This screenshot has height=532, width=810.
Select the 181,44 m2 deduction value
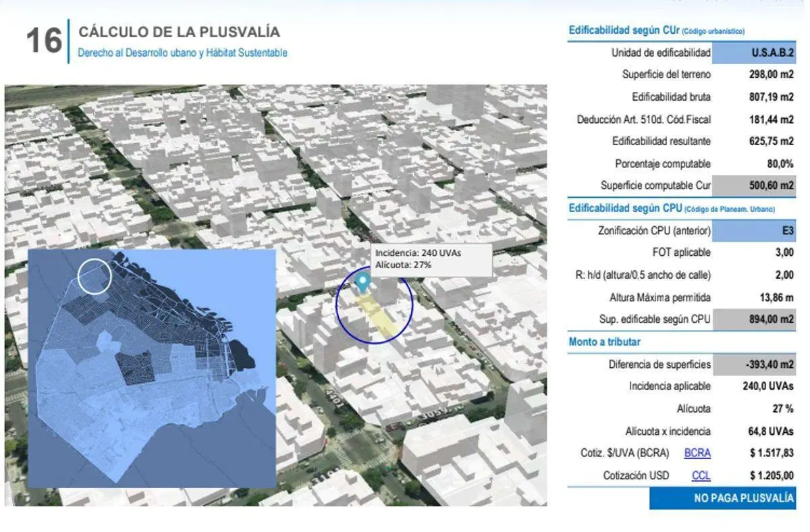pyautogui.click(x=772, y=119)
